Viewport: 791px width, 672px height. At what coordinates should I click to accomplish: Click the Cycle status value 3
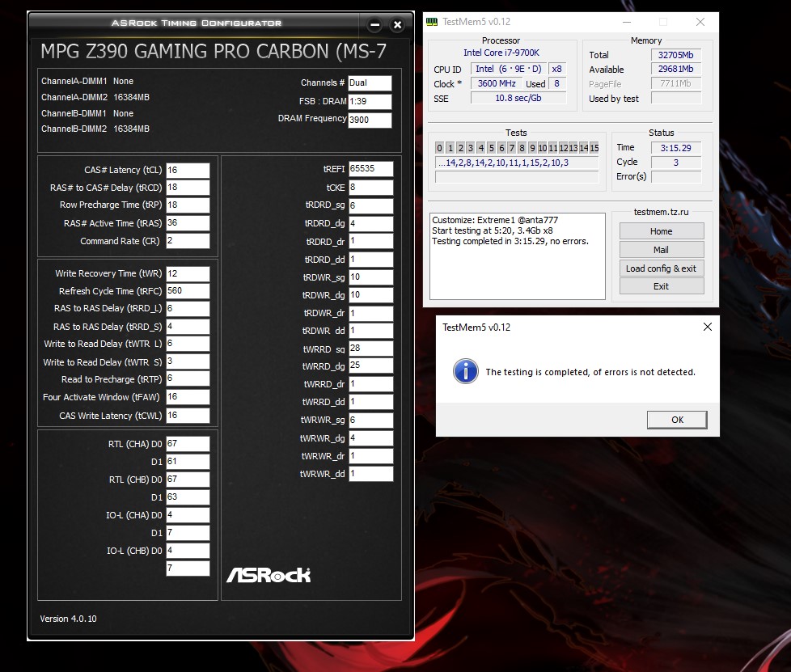676,163
